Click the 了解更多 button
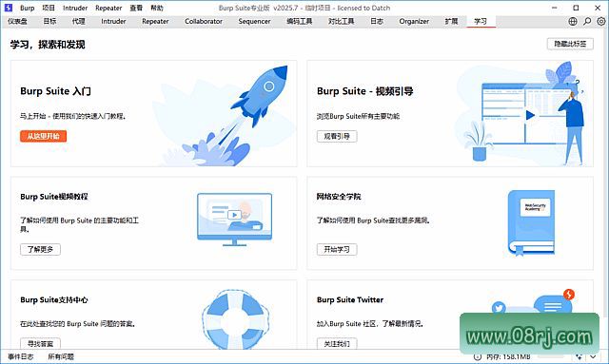The height and width of the screenshot is (364, 609). [40, 249]
